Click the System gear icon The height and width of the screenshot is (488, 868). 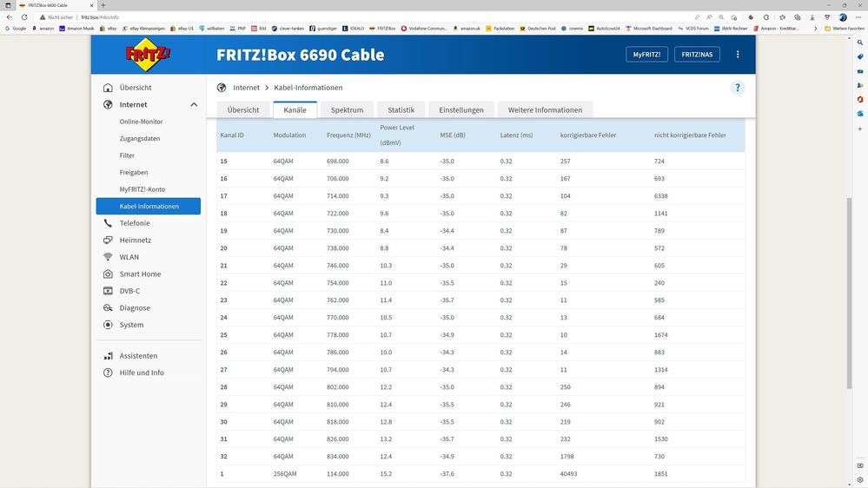coord(108,325)
